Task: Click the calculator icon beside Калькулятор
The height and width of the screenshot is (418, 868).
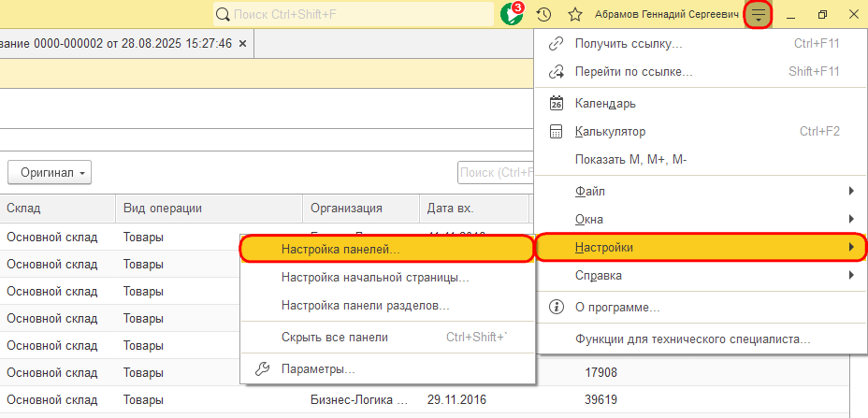Action: [556, 132]
